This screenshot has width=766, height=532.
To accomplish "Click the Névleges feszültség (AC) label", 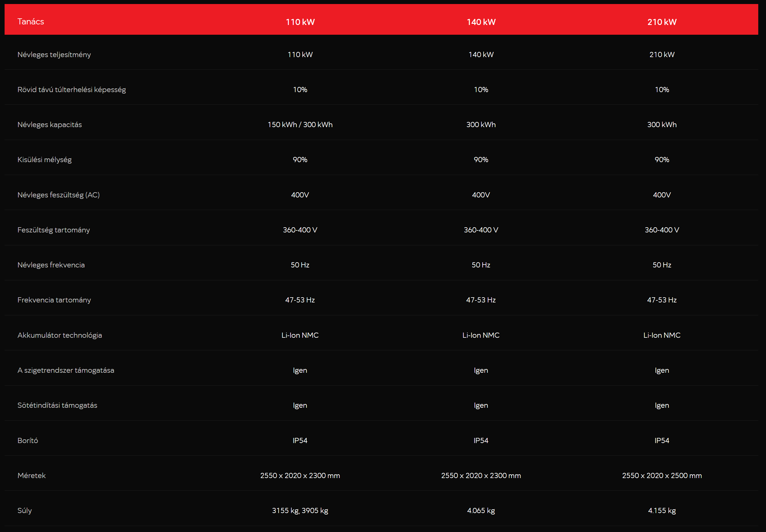I will (x=59, y=195).
